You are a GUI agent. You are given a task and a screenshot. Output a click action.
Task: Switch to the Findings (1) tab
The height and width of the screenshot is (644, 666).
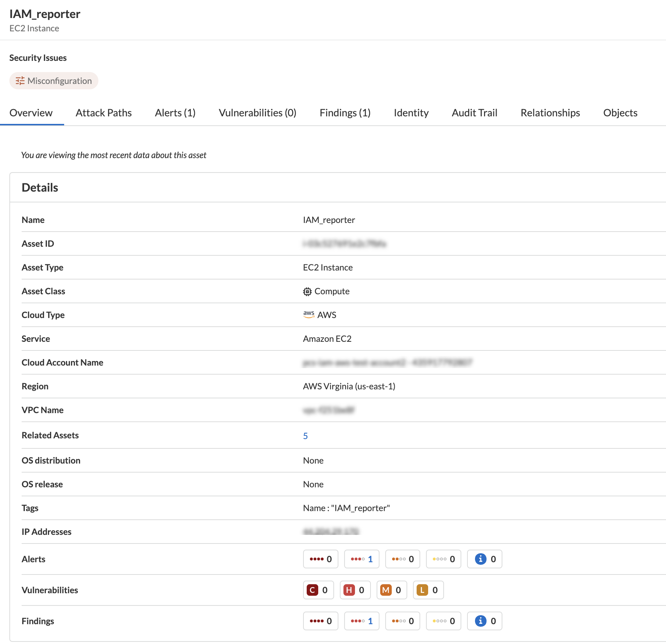coord(345,113)
